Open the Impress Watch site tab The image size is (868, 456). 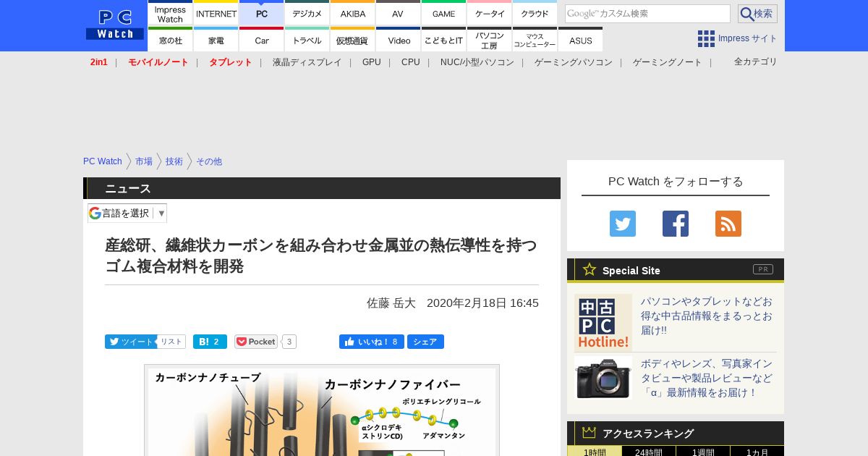[x=170, y=13]
